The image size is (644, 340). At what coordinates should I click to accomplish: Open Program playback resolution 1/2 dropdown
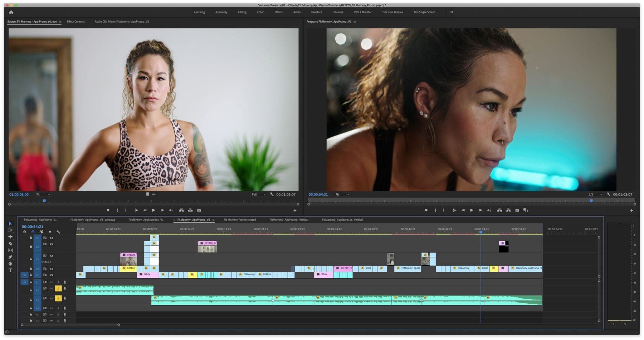(595, 194)
